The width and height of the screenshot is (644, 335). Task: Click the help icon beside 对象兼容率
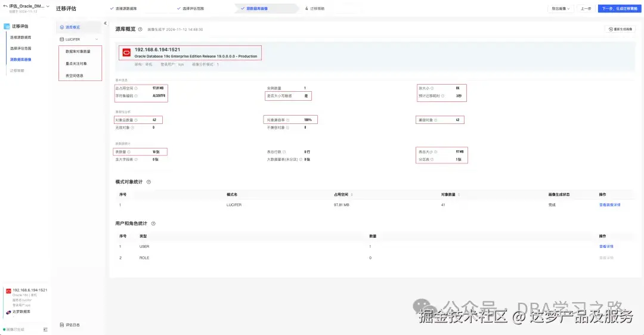coord(287,120)
